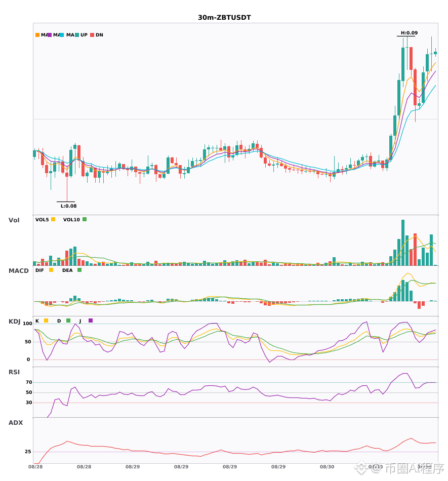Click the DEA legend text
Viewport: 448px width, 481px height.
(x=67, y=270)
